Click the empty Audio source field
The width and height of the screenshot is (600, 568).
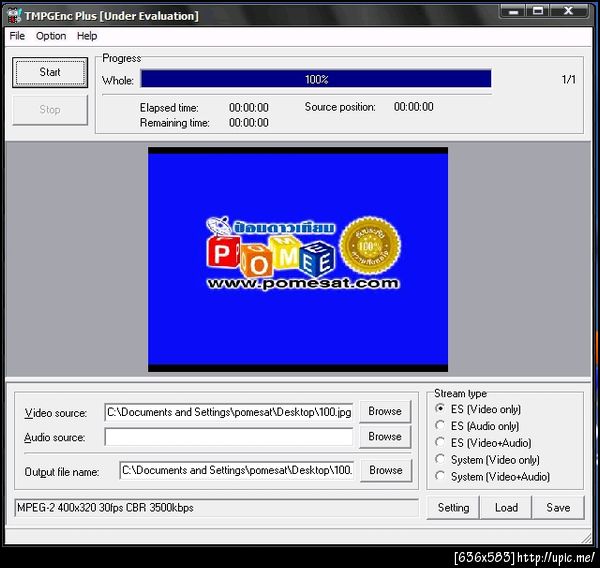point(229,437)
